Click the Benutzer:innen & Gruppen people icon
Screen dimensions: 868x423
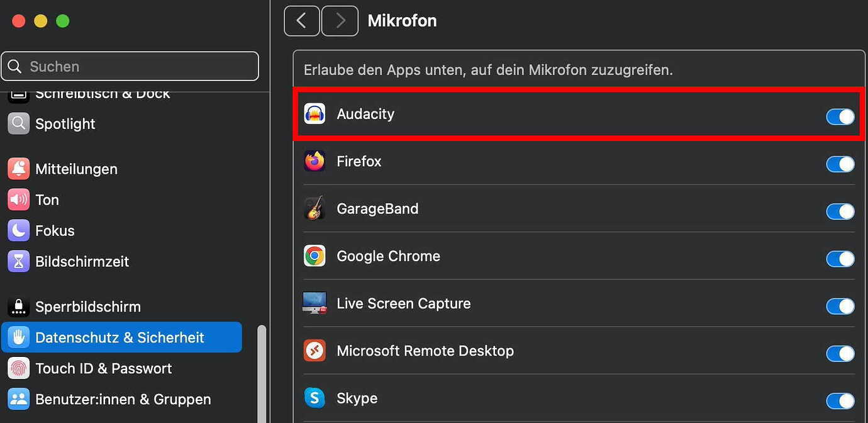coord(19,399)
